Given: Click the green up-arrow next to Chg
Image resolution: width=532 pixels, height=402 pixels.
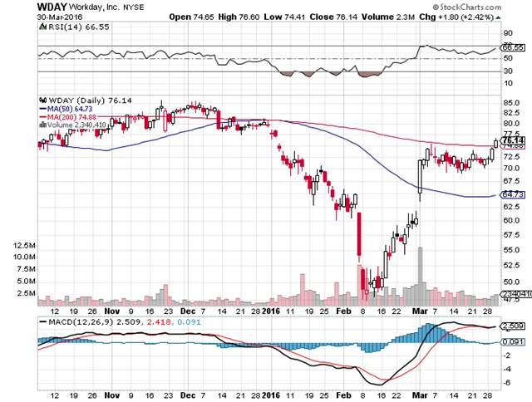Looking at the screenshot, I should [498, 17].
